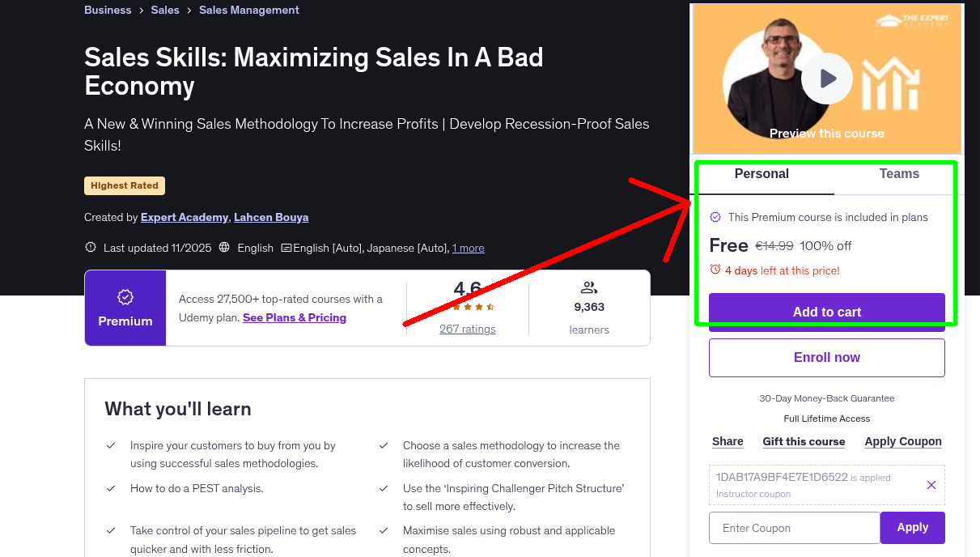Screen dimensions: 980x557
Task: Click inside the Enter Coupon field
Action: pyautogui.click(x=793, y=527)
